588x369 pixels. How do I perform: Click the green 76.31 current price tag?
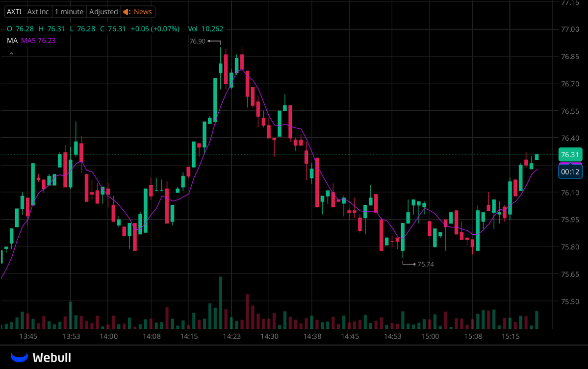click(x=570, y=155)
